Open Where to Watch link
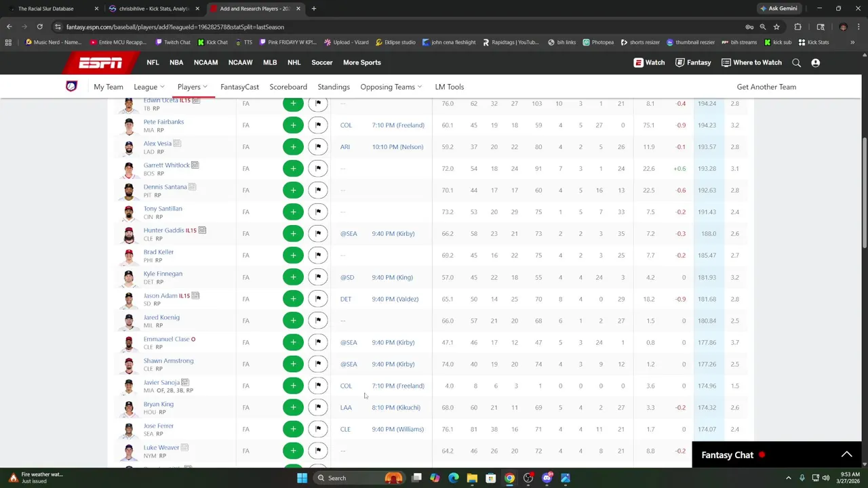This screenshot has height=488, width=868. pos(751,62)
